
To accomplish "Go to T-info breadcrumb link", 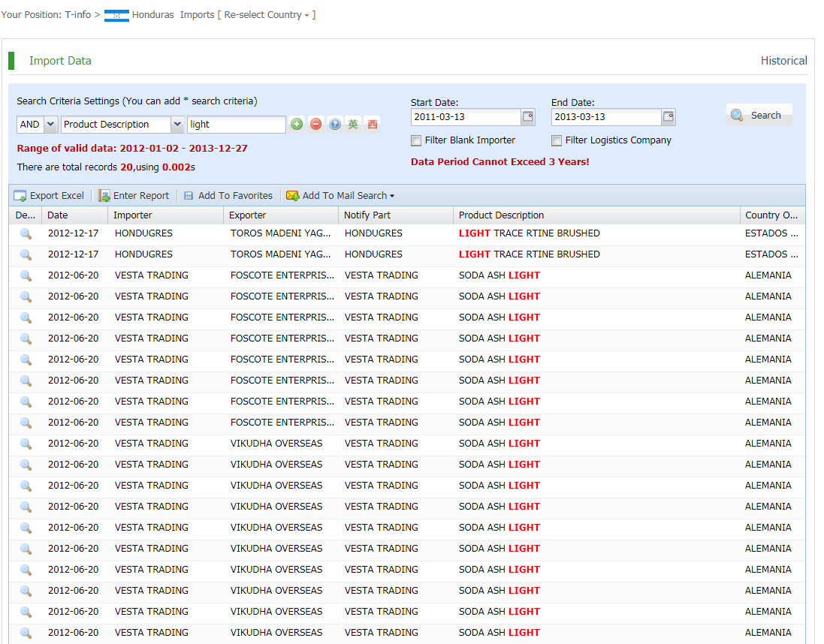I will (78, 15).
